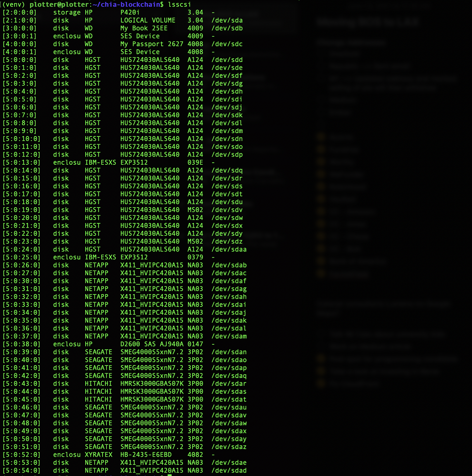This screenshot has height=476, width=472.
Task: Click the "/dev/sdan" device path
Action: pyautogui.click(x=229, y=352)
